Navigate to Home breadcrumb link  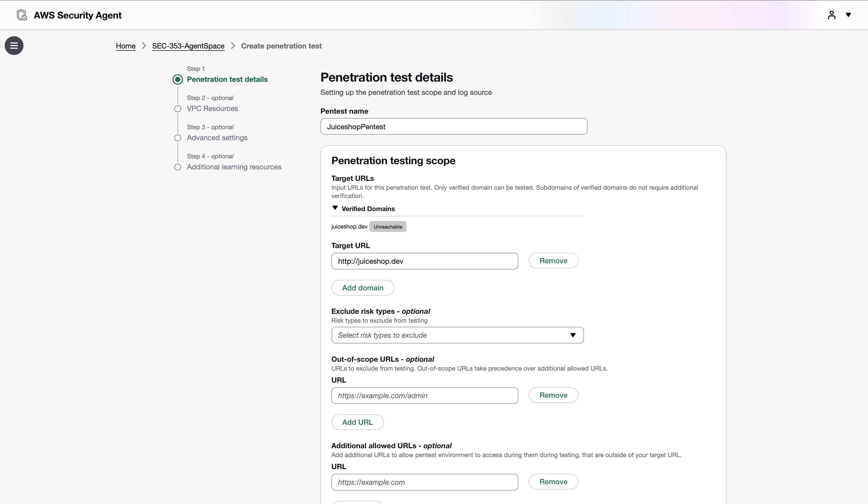coord(125,46)
